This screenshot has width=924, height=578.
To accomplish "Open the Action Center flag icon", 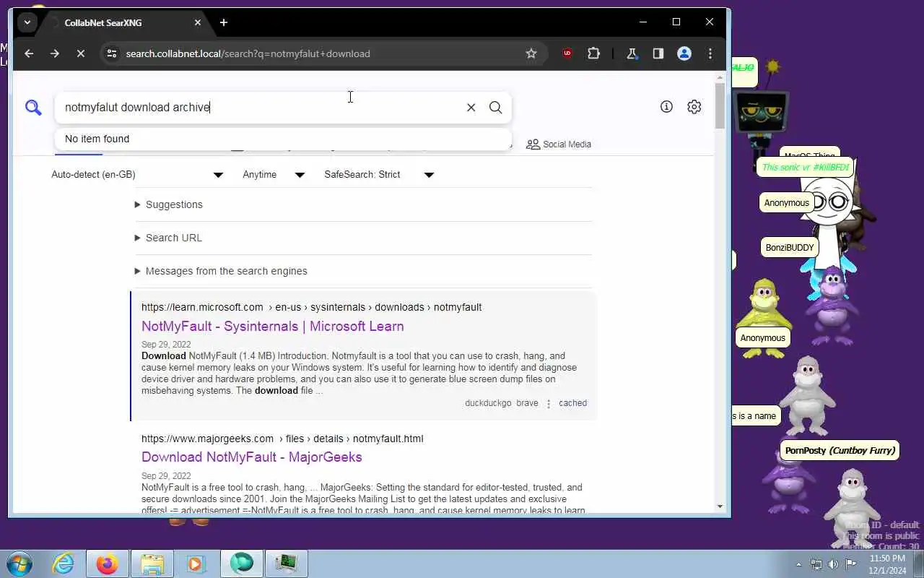I will 850,564.
